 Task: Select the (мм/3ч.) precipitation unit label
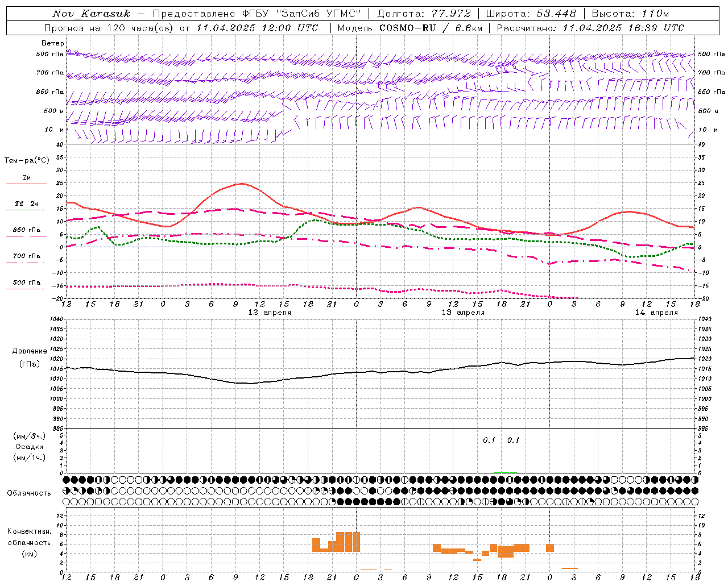click(30, 436)
